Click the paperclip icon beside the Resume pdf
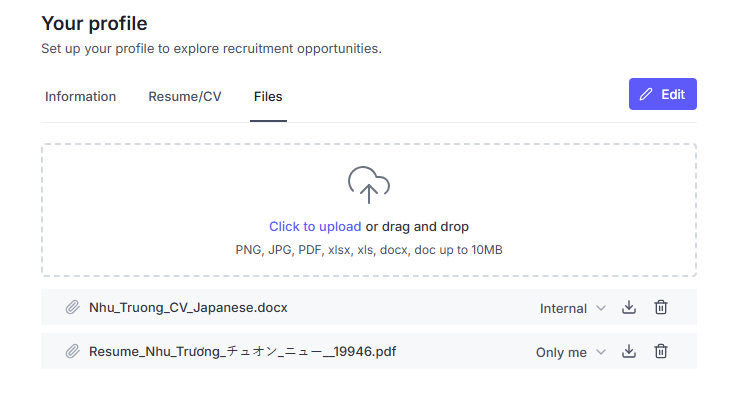 tap(72, 351)
